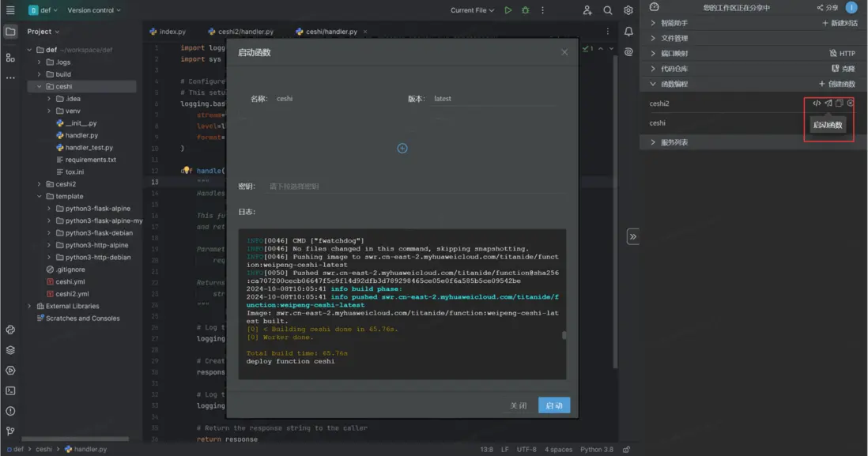Image resolution: width=868 pixels, height=456 pixels.
Task: Click the blue plus circle in dialog
Action: coord(402,149)
